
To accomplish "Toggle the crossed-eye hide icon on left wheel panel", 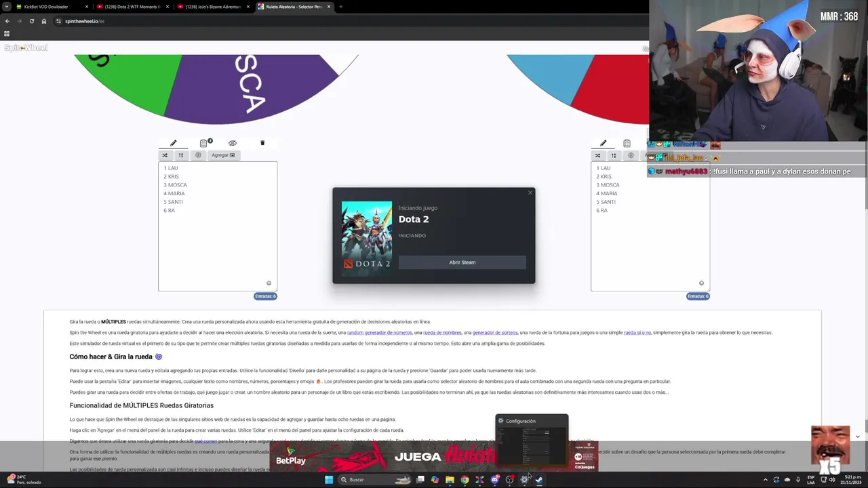I will [233, 143].
